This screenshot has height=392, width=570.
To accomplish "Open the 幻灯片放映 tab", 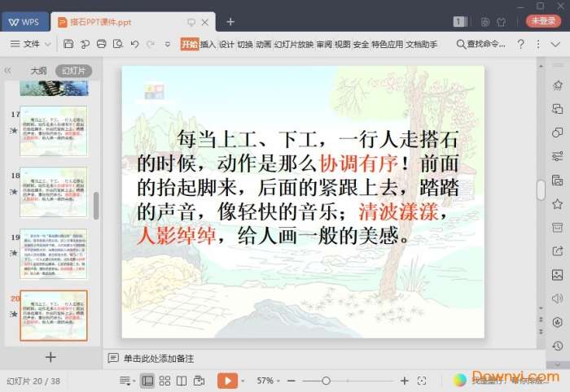I will 294,44.
